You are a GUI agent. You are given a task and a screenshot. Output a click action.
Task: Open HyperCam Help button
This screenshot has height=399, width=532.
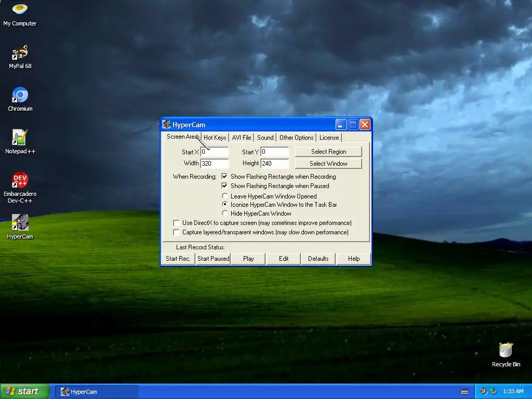353,259
